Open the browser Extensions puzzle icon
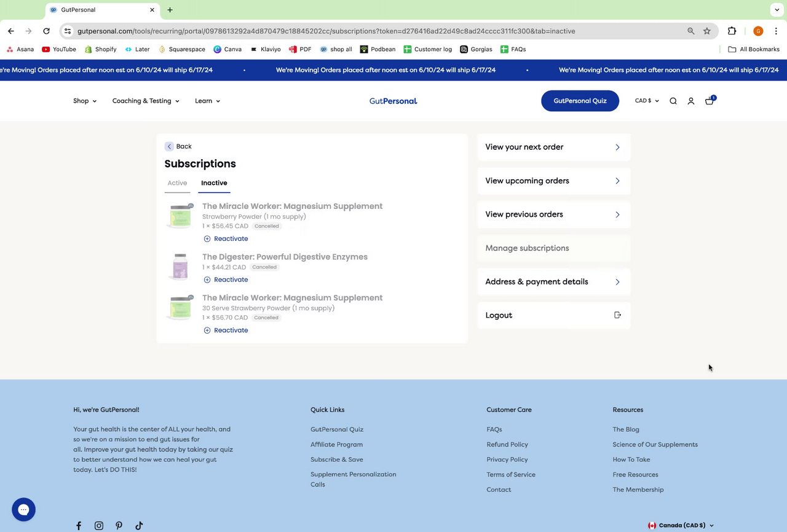The height and width of the screenshot is (532, 787). (732, 31)
